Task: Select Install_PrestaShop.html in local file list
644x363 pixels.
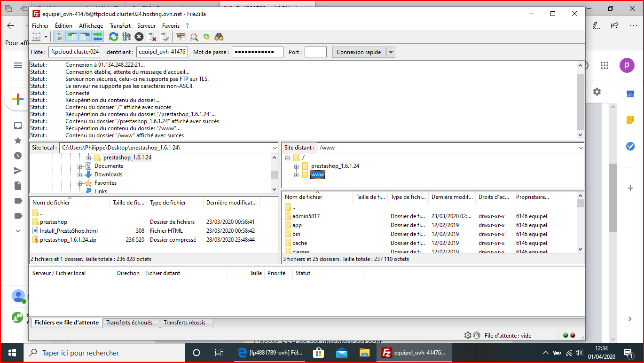Action: (69, 231)
